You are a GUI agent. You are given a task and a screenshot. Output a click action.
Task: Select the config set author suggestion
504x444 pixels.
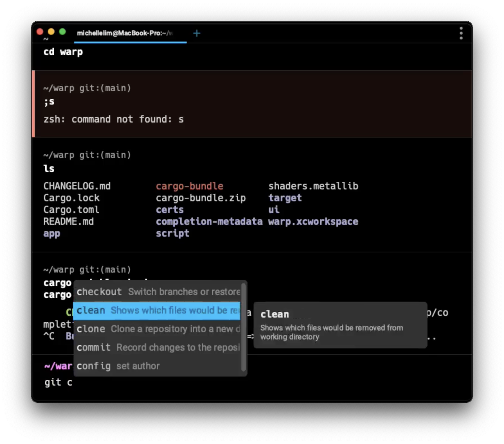(x=157, y=366)
